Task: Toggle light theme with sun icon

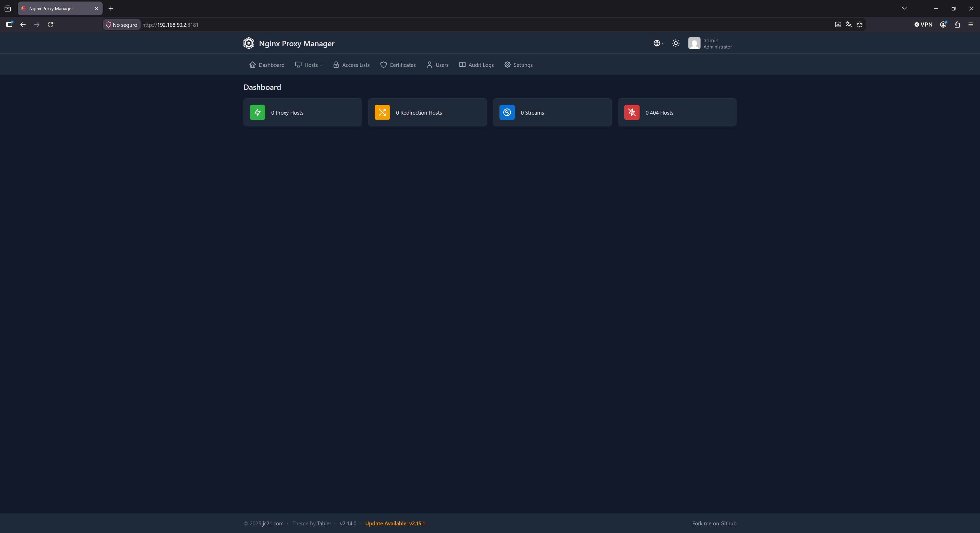Action: click(x=676, y=43)
